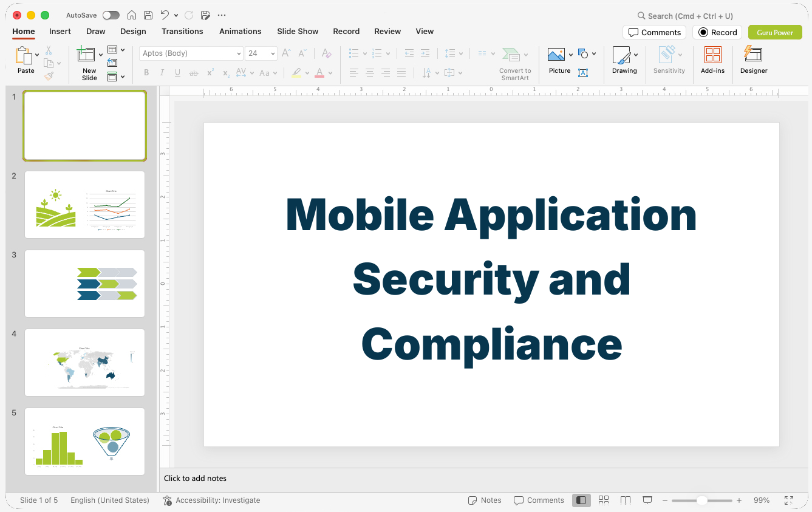The image size is (812, 512).
Task: Increase the list indent level
Action: click(x=425, y=53)
